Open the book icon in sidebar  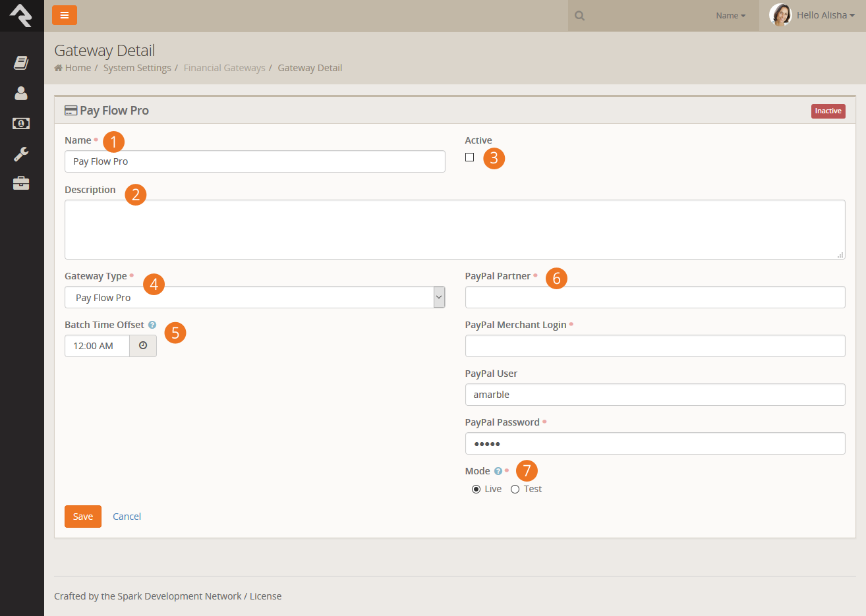pos(21,63)
